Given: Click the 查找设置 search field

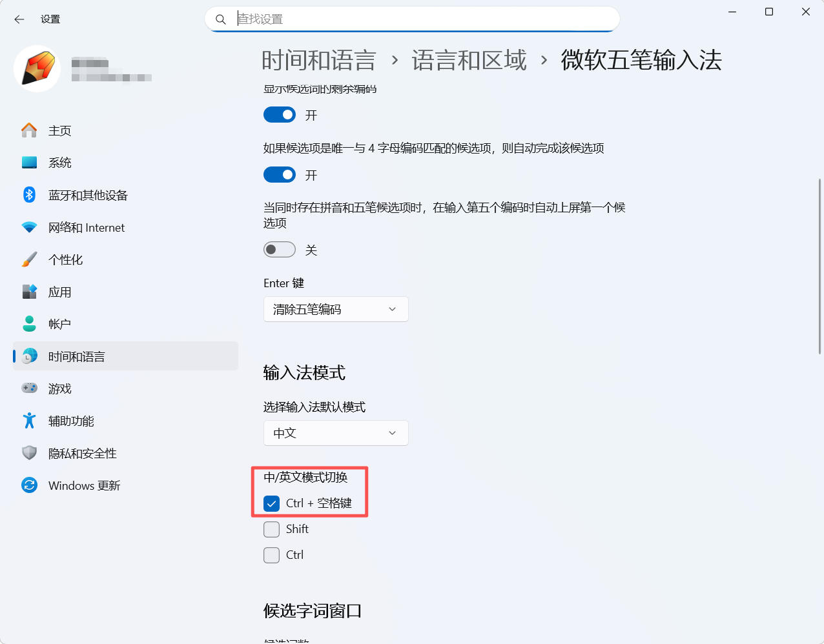Looking at the screenshot, I should pyautogui.click(x=420, y=19).
